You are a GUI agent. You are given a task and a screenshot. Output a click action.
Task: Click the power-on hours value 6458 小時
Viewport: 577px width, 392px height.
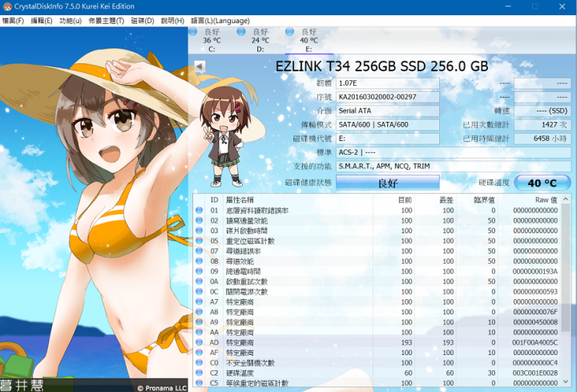(x=543, y=139)
